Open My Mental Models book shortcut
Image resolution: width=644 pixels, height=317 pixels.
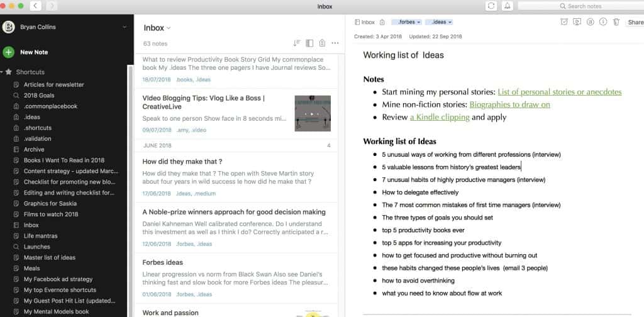tap(56, 312)
